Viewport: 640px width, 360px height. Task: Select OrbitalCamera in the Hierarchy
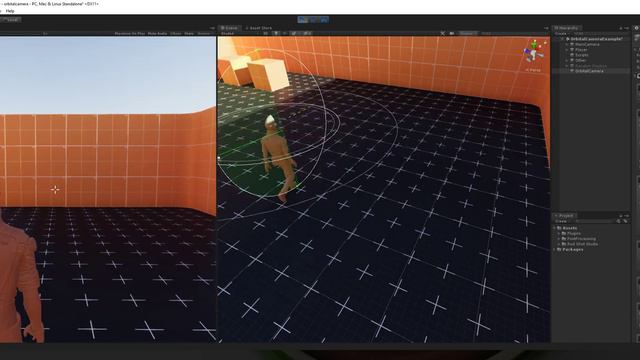point(589,71)
